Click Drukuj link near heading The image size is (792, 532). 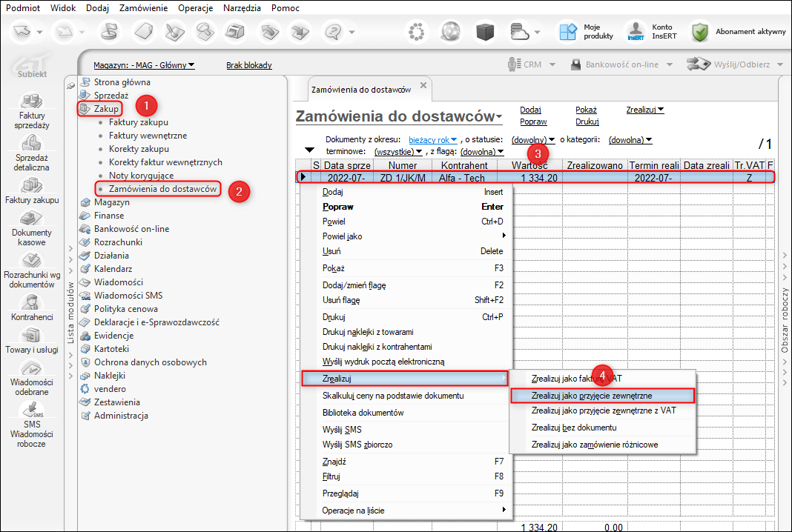(x=587, y=122)
